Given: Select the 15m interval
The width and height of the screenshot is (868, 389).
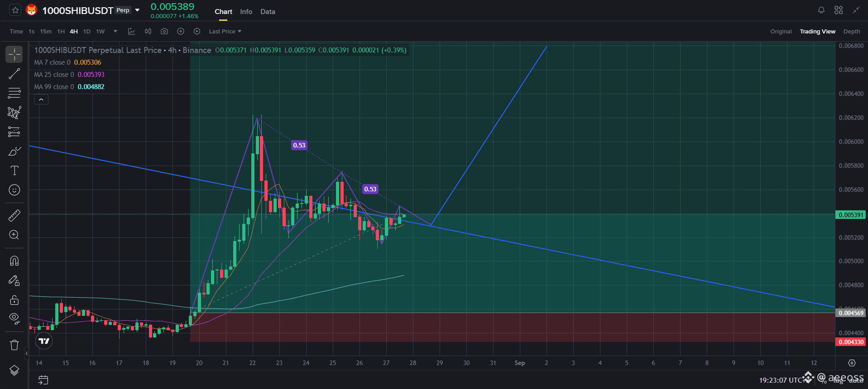Looking at the screenshot, I should pos(46,32).
